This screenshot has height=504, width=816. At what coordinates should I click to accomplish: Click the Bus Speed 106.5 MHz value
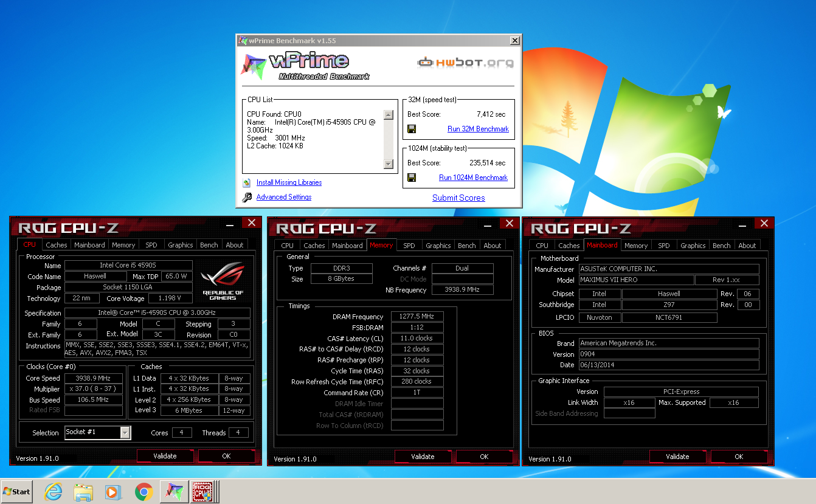pos(94,400)
